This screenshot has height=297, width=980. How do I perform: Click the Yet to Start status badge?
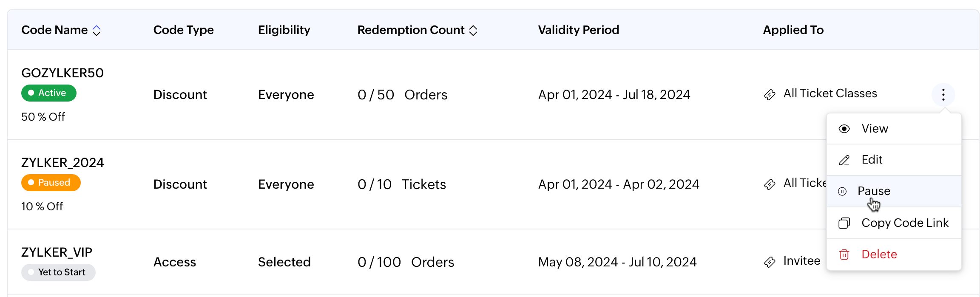pos(58,272)
